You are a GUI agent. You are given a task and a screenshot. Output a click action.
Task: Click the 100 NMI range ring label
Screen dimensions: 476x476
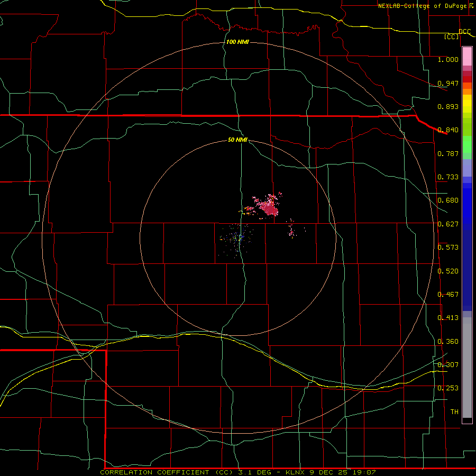pyautogui.click(x=237, y=42)
